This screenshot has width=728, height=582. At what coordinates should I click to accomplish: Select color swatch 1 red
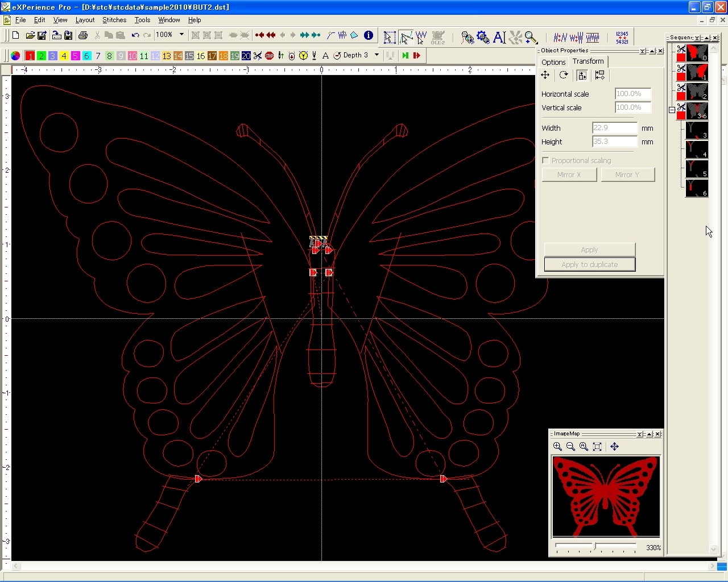coord(30,56)
